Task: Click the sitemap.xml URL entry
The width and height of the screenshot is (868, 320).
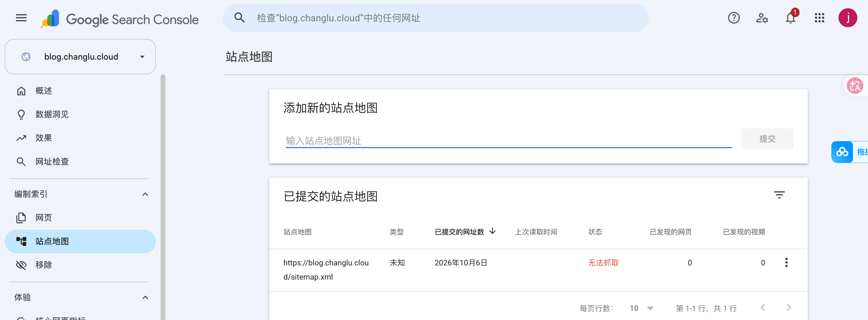Action: coord(326,270)
